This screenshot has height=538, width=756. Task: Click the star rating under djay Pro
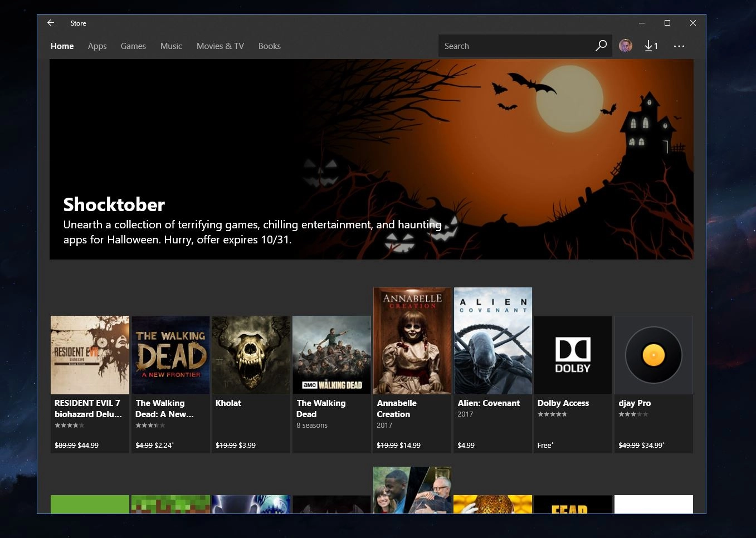[x=633, y=414]
